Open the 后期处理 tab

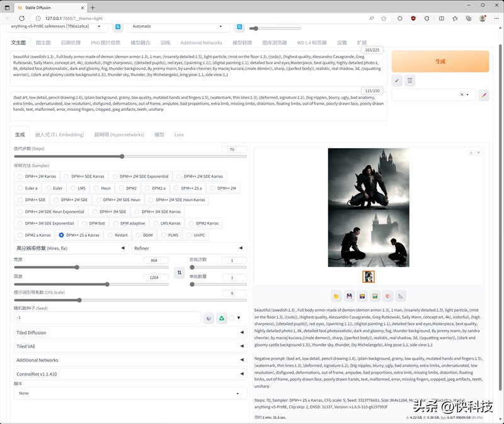pyautogui.click(x=71, y=42)
